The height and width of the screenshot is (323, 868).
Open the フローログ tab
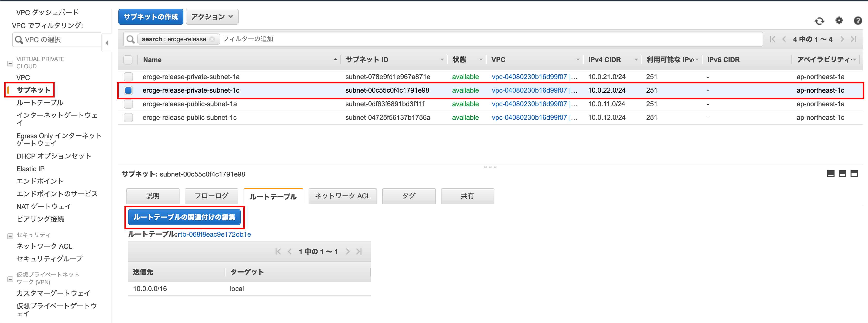point(211,196)
